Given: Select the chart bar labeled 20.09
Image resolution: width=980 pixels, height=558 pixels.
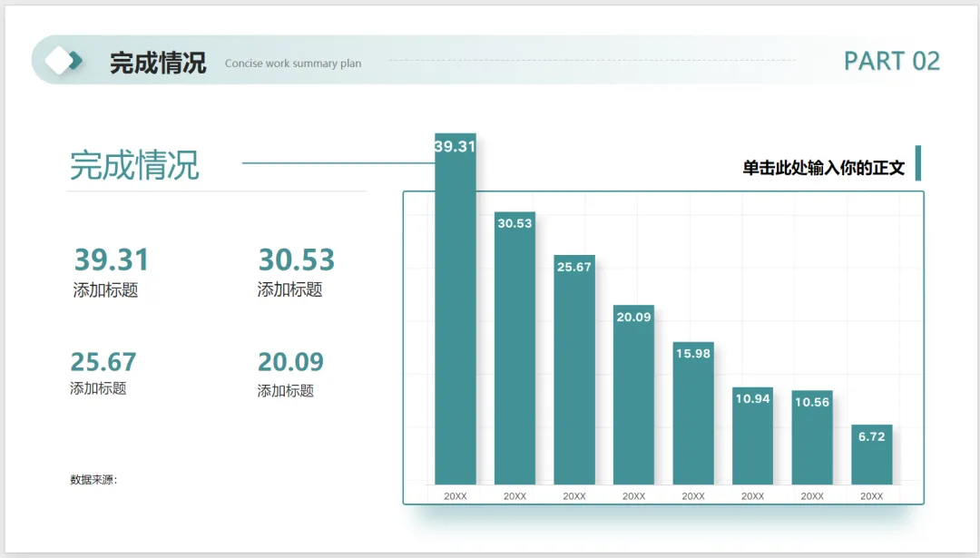Looking at the screenshot, I should point(633,395).
